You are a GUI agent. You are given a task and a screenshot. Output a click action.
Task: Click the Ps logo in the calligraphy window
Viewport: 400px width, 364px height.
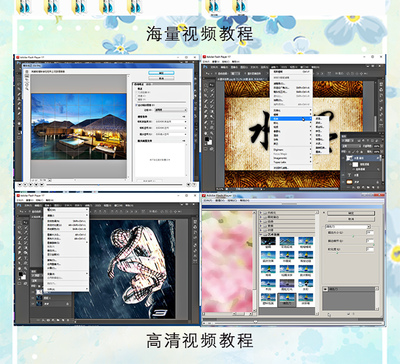point(205,67)
